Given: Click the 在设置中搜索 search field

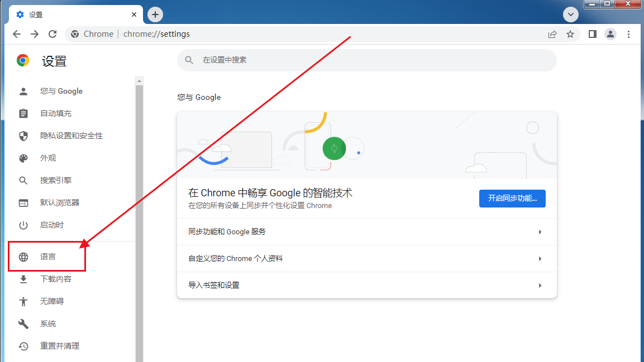Looking at the screenshot, I should pyautogui.click(x=367, y=60).
